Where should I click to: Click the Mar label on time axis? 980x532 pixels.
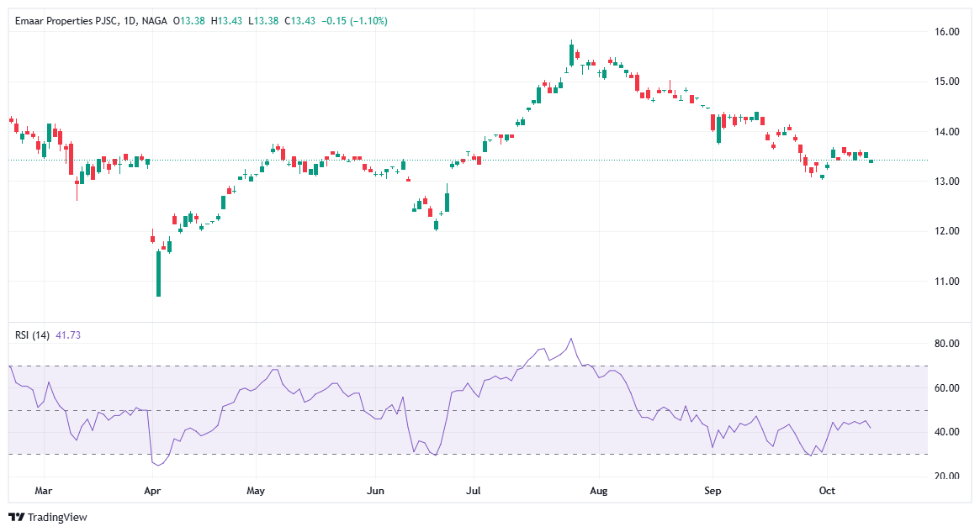point(45,491)
